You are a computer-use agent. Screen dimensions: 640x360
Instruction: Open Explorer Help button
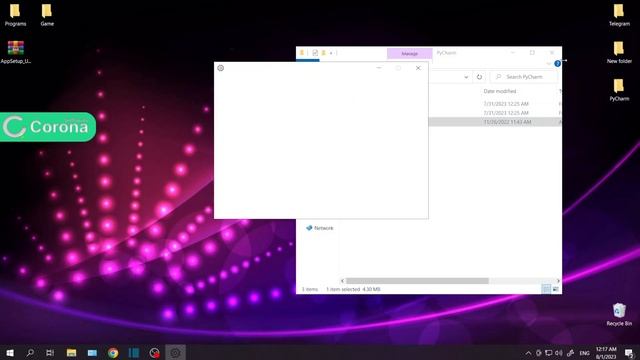[558, 64]
